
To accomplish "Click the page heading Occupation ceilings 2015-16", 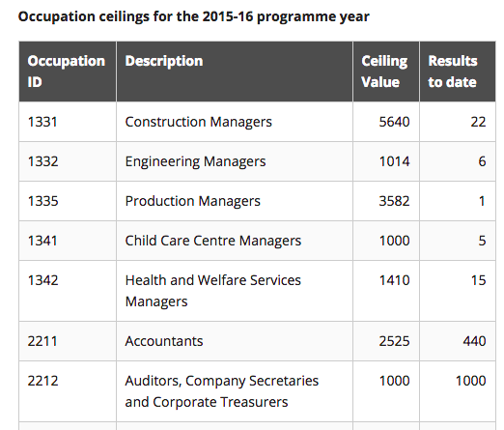I will 193,16.
